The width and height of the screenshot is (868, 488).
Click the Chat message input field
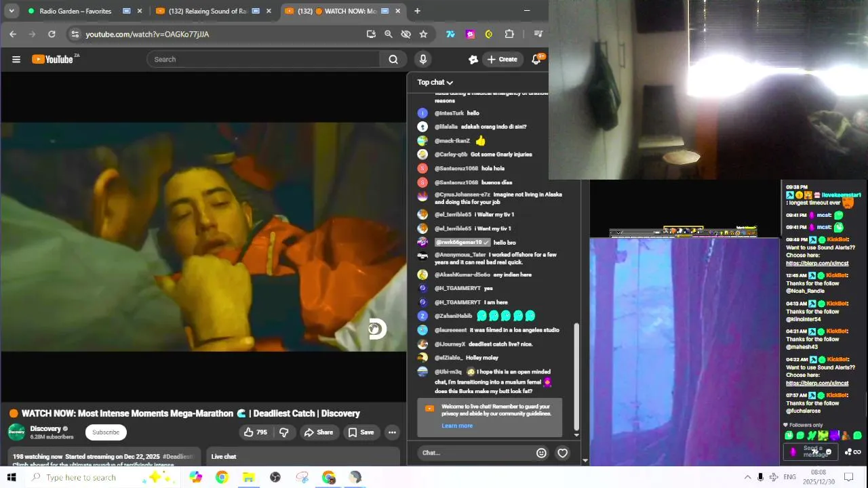(475, 453)
